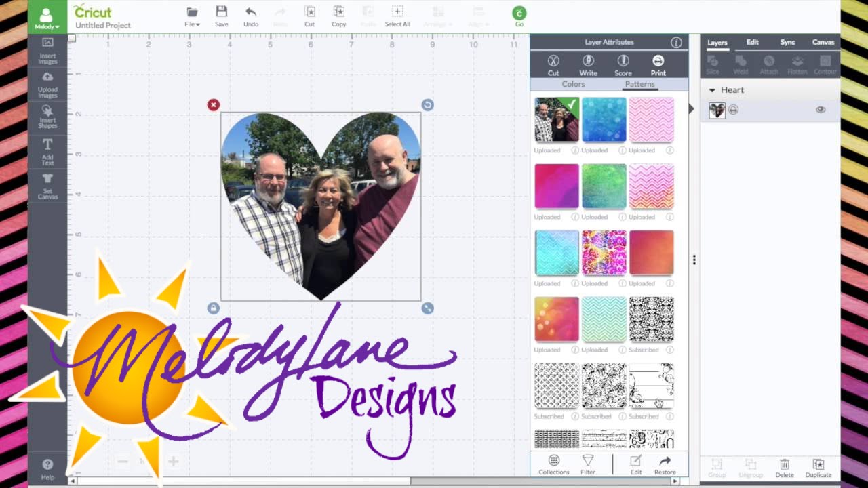Click the Cricut logo
Image resolution: width=868 pixels, height=488 pixels.
92,11
